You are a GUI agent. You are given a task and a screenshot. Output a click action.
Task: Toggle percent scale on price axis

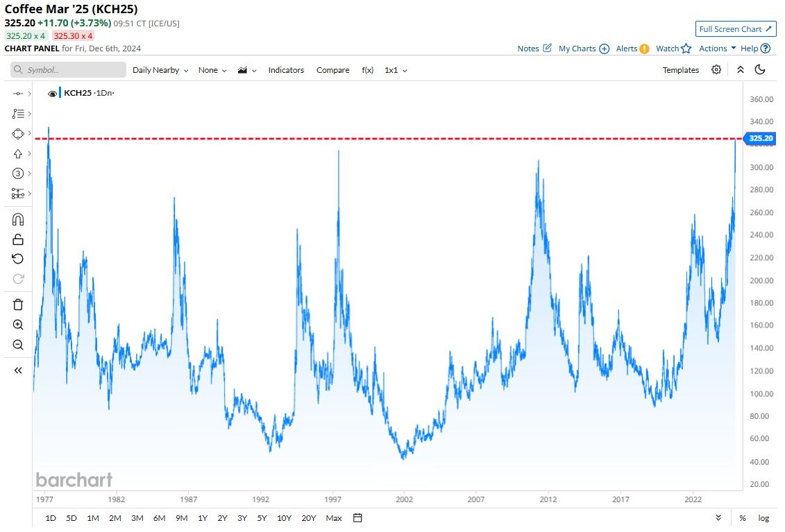pos(743,518)
